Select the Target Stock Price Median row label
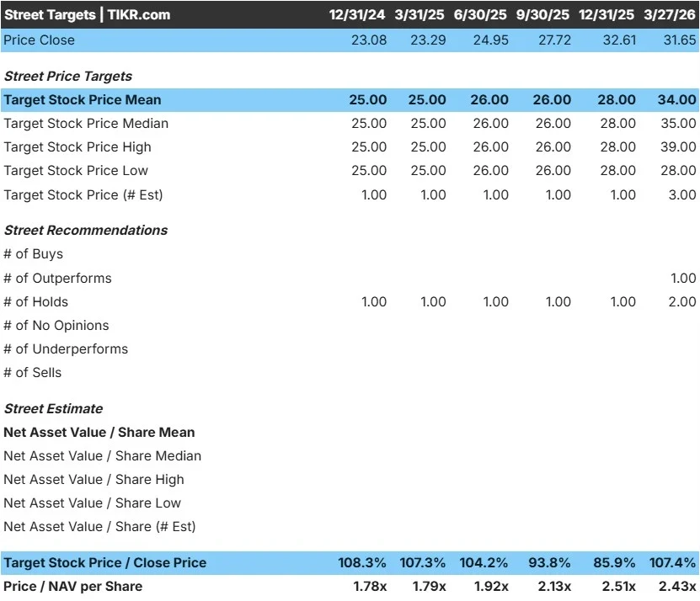Screen dimensions: 700x601 [86, 123]
